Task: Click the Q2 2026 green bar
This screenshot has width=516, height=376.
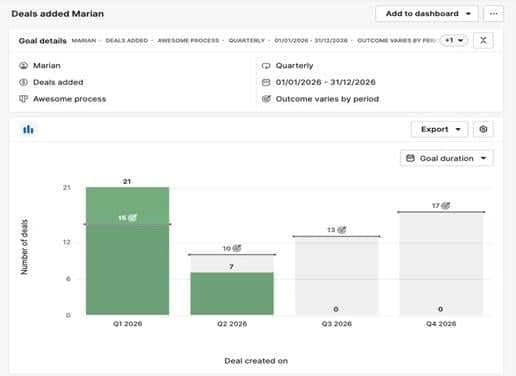Action: pyautogui.click(x=232, y=293)
